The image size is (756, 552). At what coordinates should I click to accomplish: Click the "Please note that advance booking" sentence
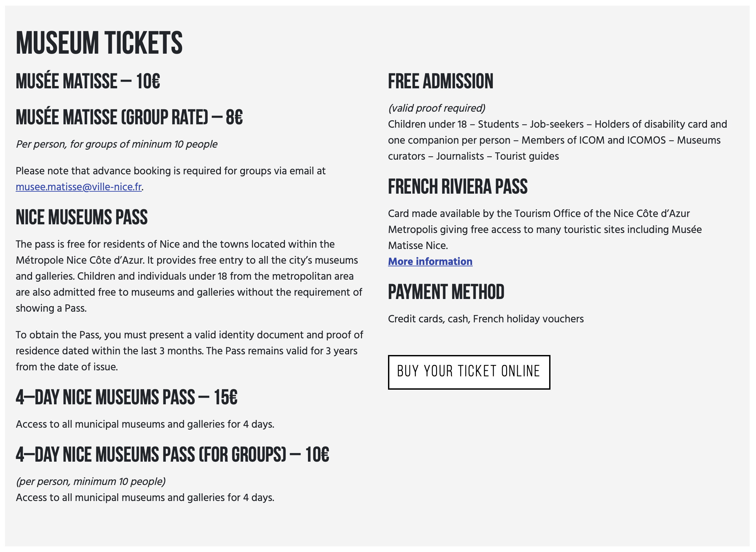pos(170,171)
